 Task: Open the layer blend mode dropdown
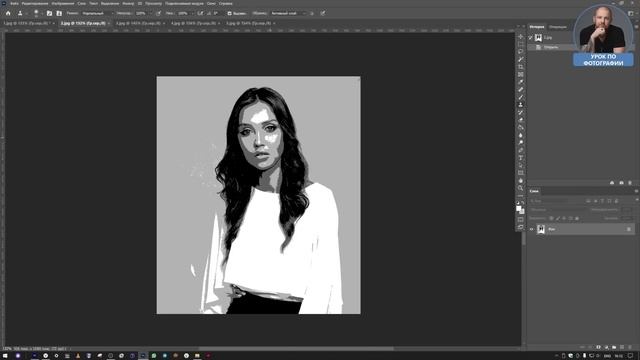point(558,209)
